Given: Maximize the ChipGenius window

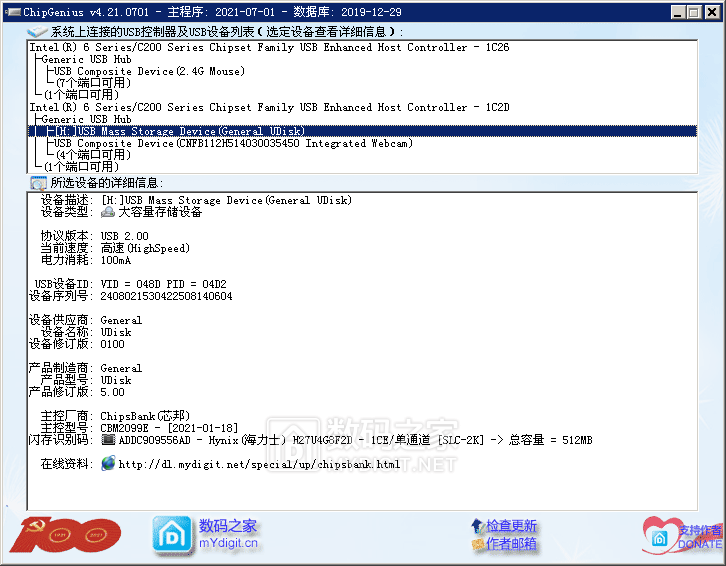Looking at the screenshot, I should pyautogui.click(x=694, y=12).
